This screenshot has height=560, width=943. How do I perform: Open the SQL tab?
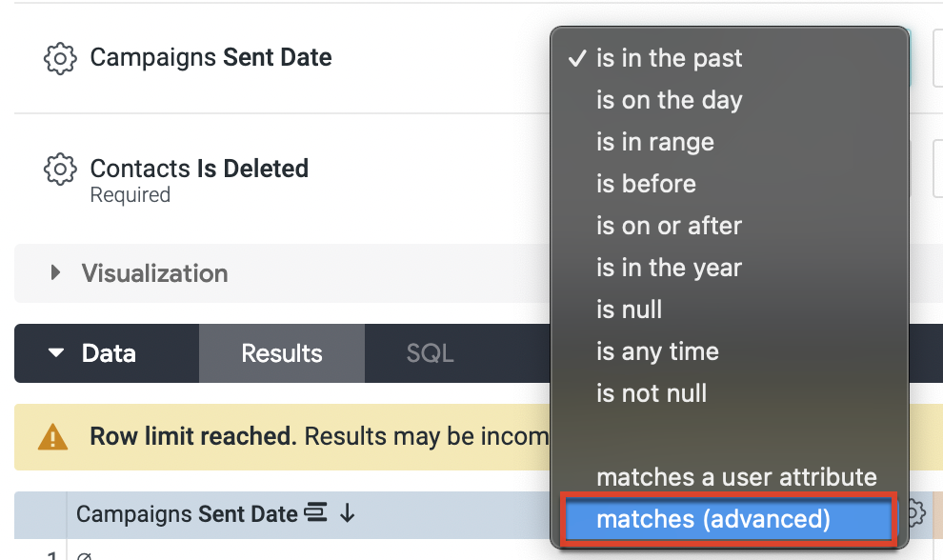coord(430,353)
